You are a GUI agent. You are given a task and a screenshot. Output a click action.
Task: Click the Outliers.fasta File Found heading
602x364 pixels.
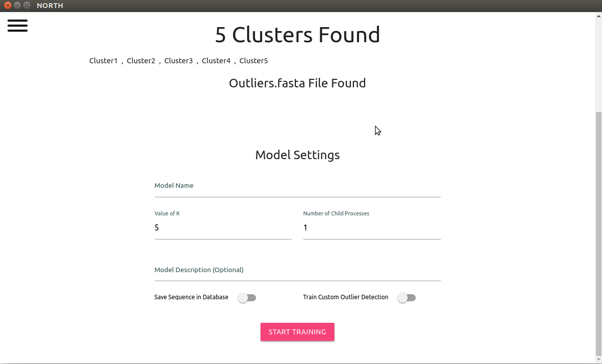tap(297, 83)
